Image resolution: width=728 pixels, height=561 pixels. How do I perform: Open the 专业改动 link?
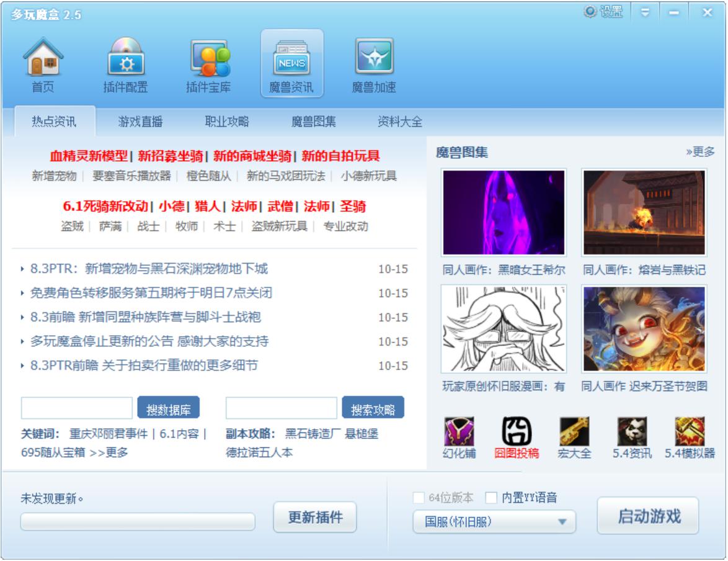click(x=346, y=227)
